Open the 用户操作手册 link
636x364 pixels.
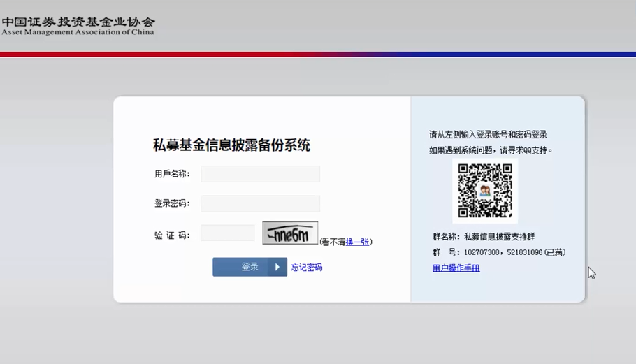pyautogui.click(x=456, y=268)
